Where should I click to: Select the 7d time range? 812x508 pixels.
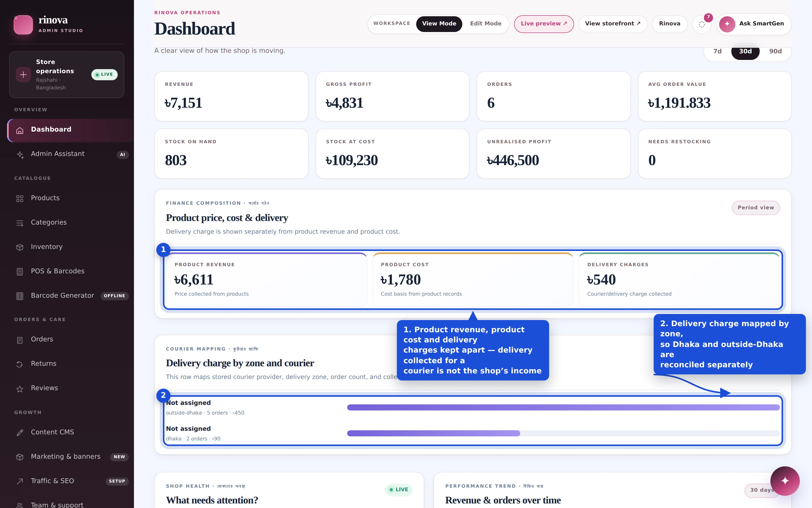point(717,51)
